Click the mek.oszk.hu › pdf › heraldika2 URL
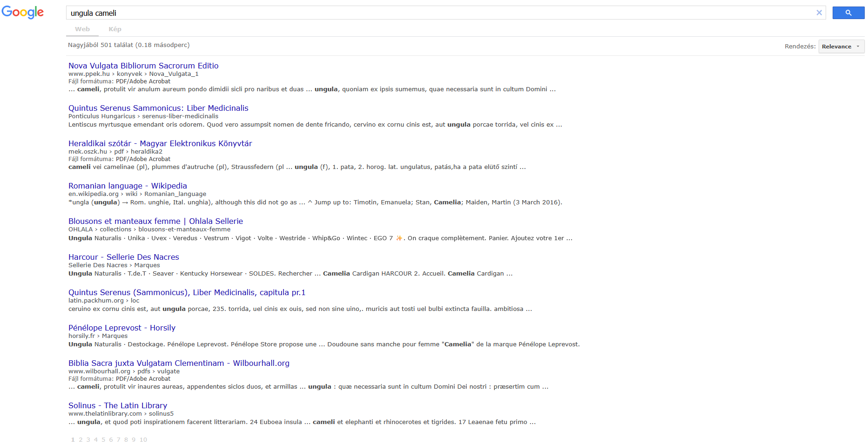868x445 pixels. pyautogui.click(x=115, y=152)
